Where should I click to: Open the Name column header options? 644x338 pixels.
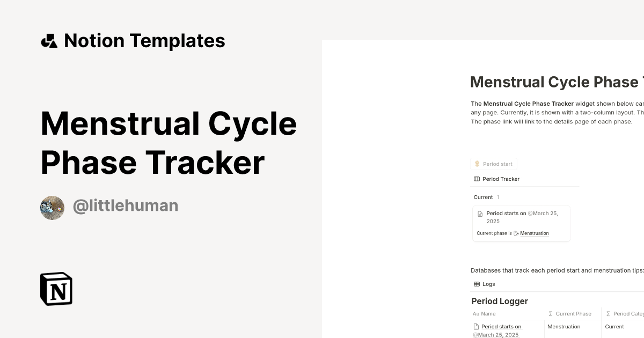486,313
